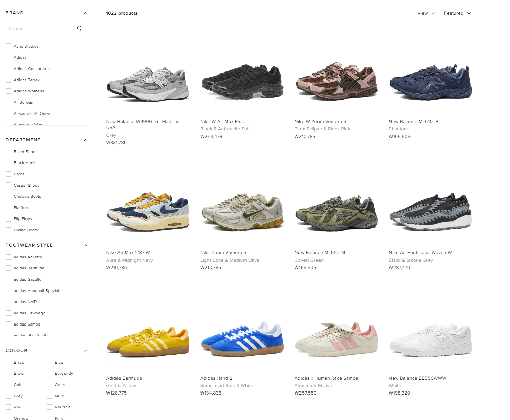The image size is (510, 420).
Task: Tick the Burgundy colour checkbox
Action: pyautogui.click(x=50, y=373)
